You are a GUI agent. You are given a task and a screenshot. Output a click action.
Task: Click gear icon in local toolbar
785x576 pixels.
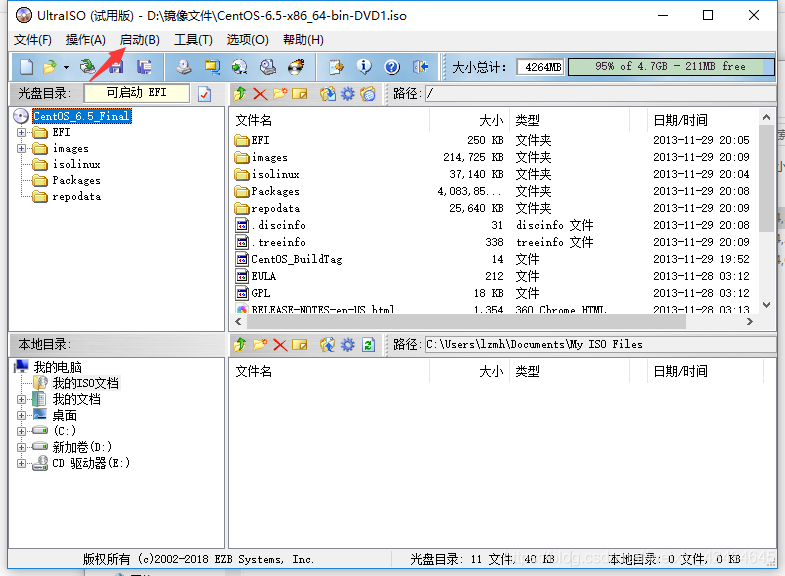[x=347, y=345]
